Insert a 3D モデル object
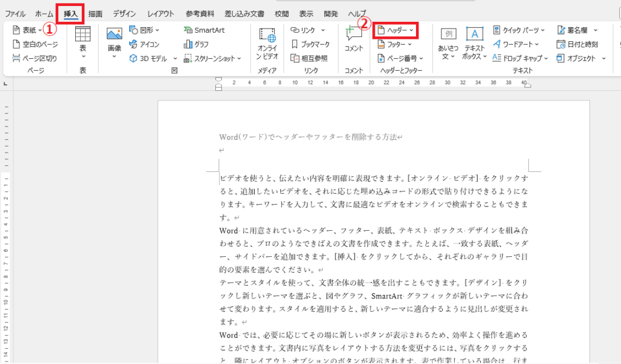The image size is (621, 364). (x=149, y=59)
